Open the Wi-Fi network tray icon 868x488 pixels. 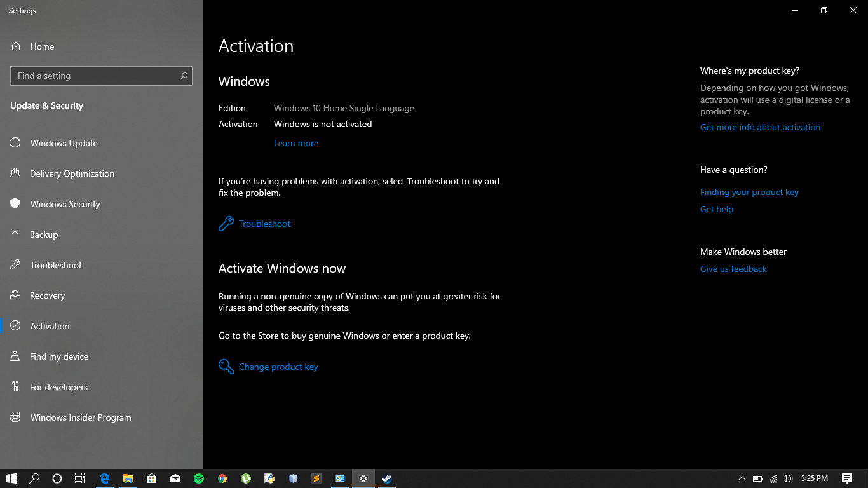(x=773, y=478)
